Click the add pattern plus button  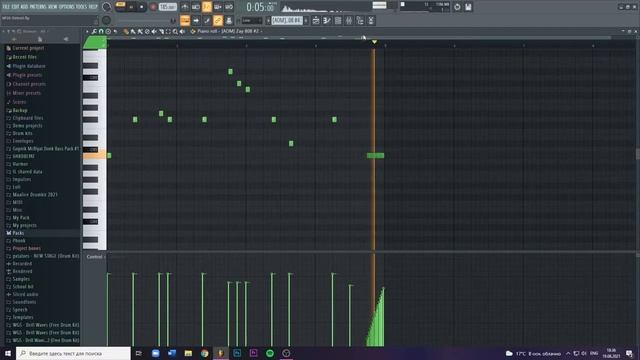[x=306, y=20]
